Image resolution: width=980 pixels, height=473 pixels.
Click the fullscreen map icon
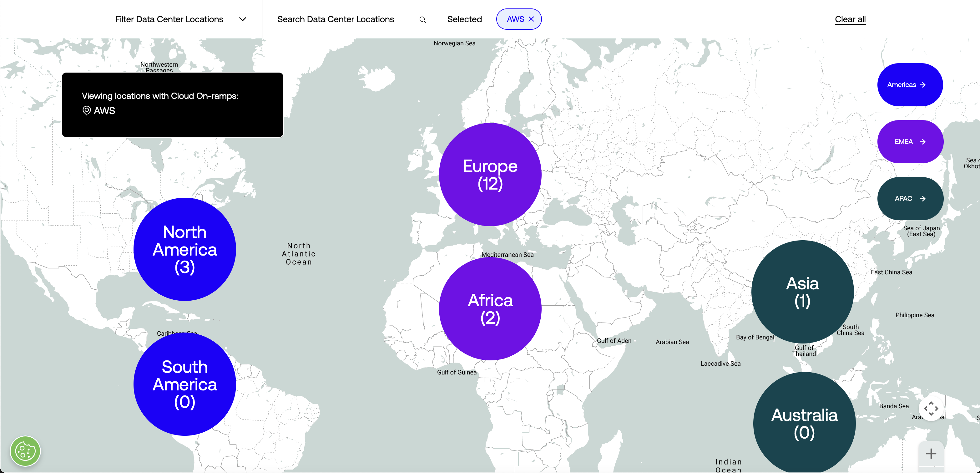931,409
